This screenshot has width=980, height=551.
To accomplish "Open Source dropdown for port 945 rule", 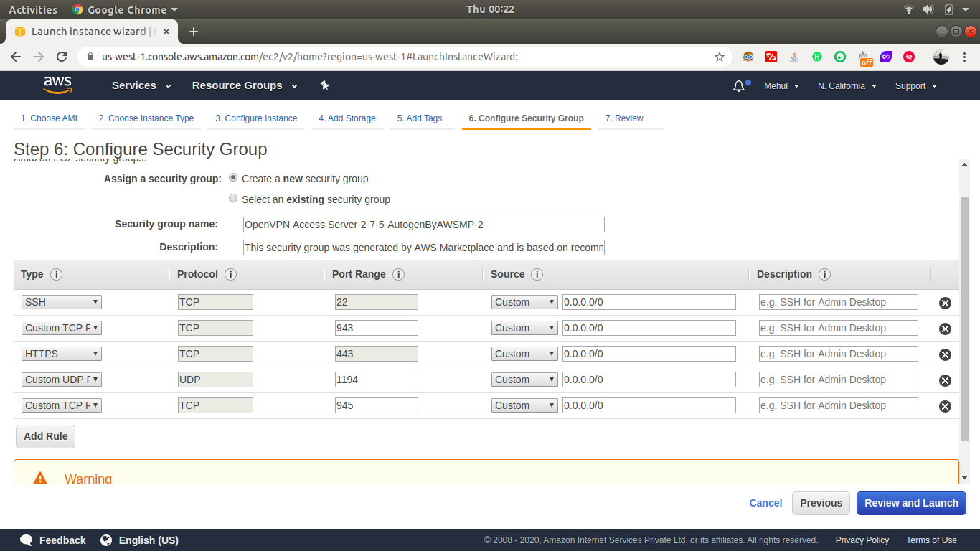I will 524,405.
